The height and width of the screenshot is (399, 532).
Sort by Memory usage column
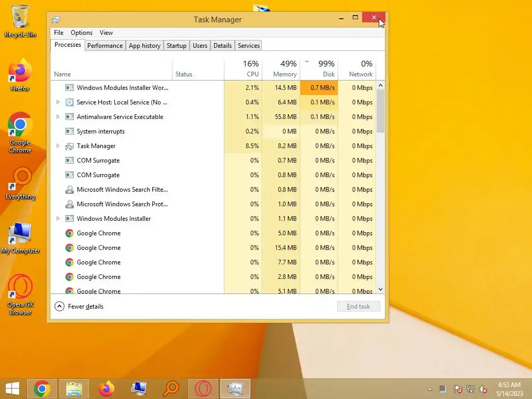(281, 69)
